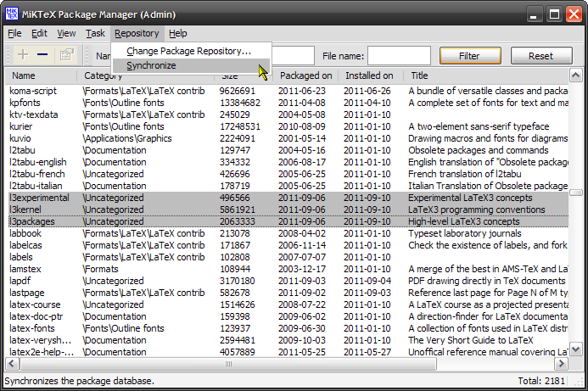
Task: Sort by Installed on column header
Action: point(371,75)
